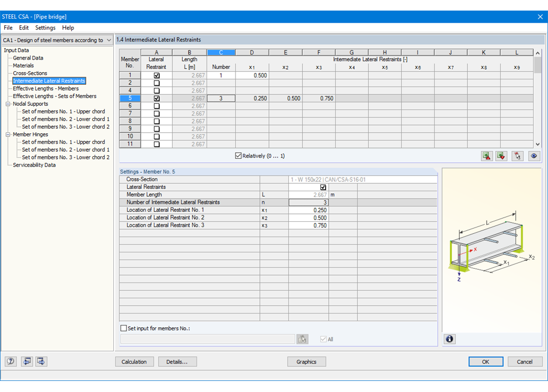Click the Export to Excel icon
This screenshot has height=392, width=548.
click(486, 156)
